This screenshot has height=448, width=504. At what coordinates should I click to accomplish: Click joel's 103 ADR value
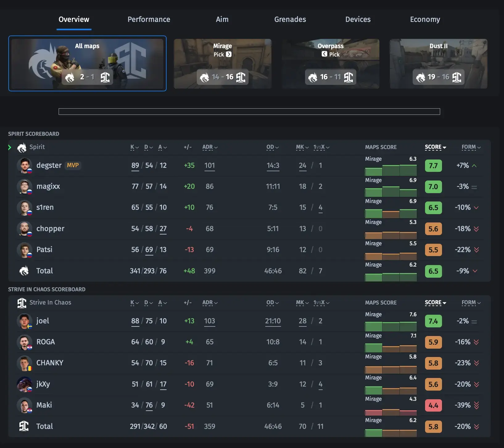(x=210, y=321)
